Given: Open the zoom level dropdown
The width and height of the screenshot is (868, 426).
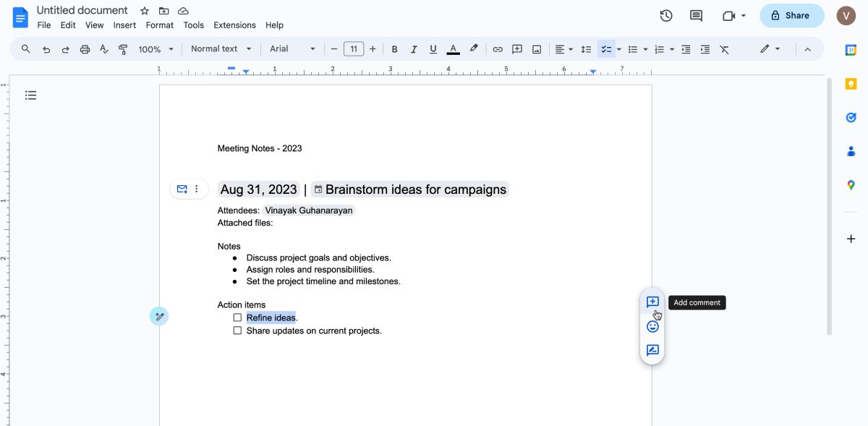Looking at the screenshot, I should (x=154, y=49).
